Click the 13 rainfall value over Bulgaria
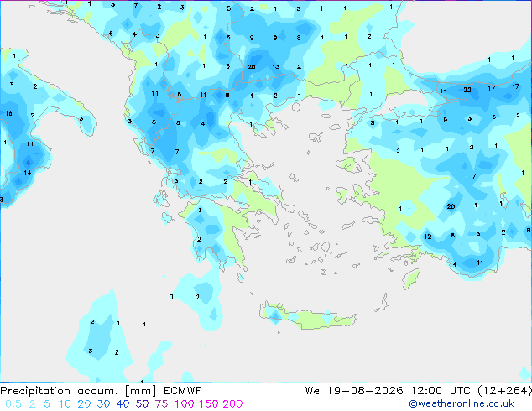Viewport: 532px width, 411px height. [x=275, y=66]
